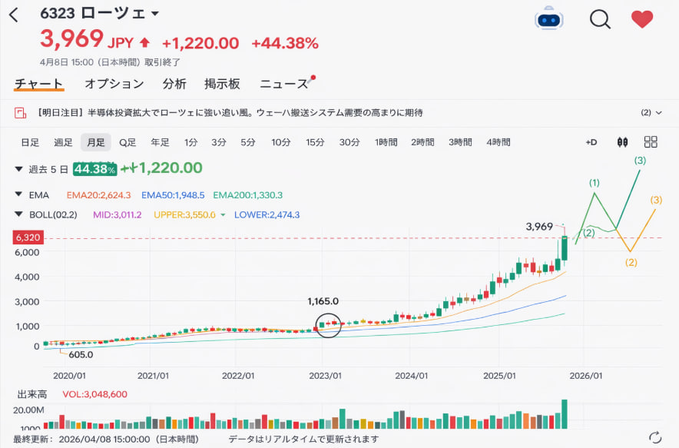Click the UPPER:3,550.0 value
The width and height of the screenshot is (679, 448).
click(x=184, y=215)
